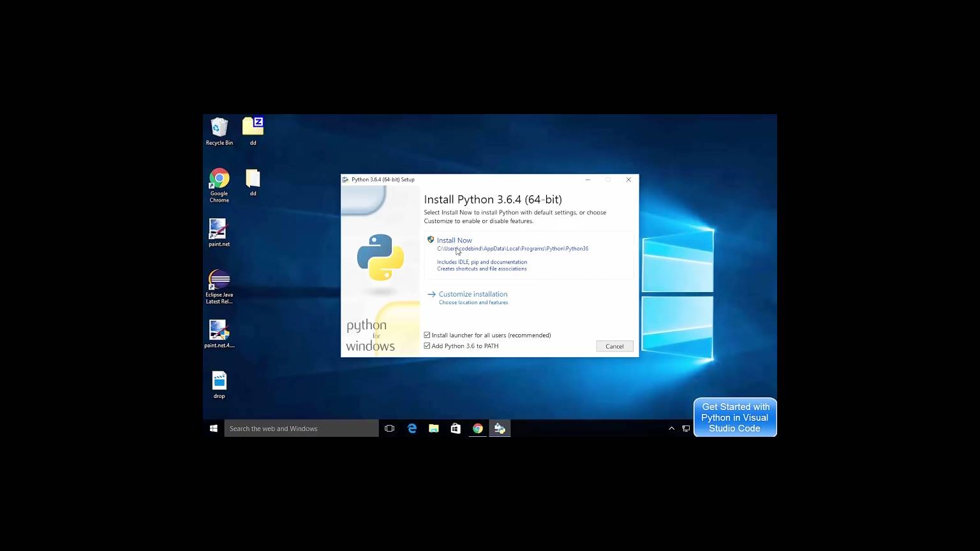Open File Explorer from the taskbar
Viewport: 980px width, 551px height.
coord(434,429)
